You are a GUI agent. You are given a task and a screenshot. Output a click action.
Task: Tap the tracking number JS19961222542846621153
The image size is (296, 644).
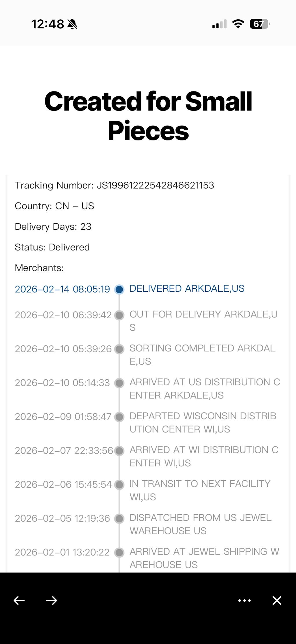pos(155,185)
